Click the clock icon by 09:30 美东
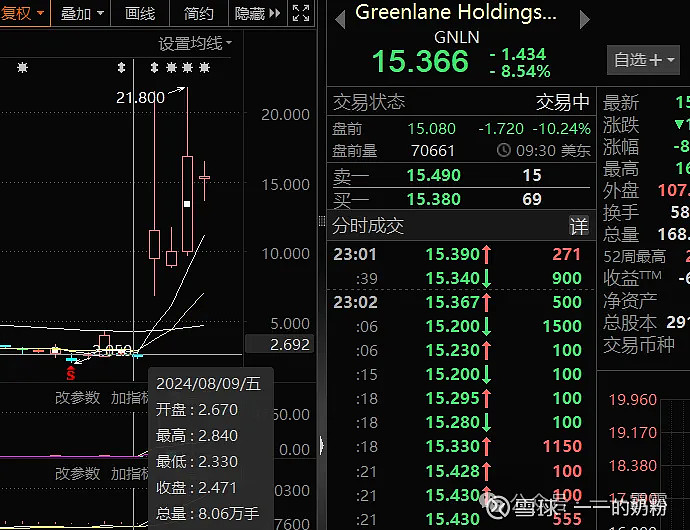The image size is (690, 530). point(503,151)
